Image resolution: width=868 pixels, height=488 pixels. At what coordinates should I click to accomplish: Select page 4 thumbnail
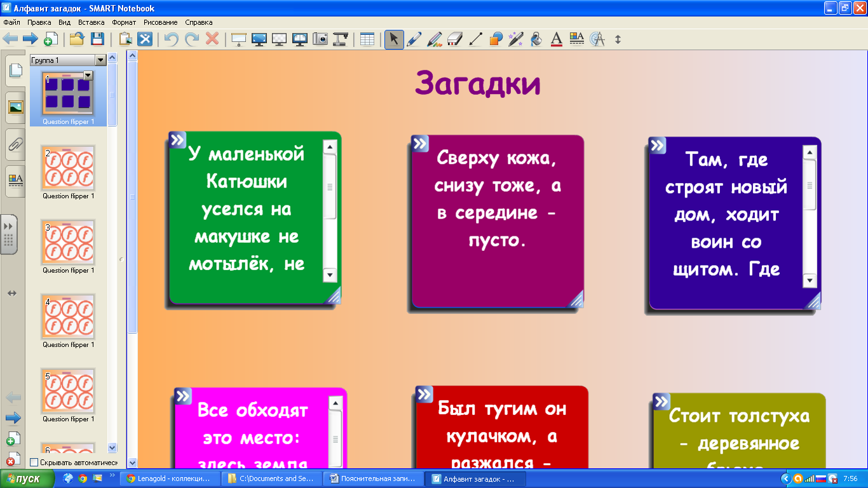[x=68, y=317]
